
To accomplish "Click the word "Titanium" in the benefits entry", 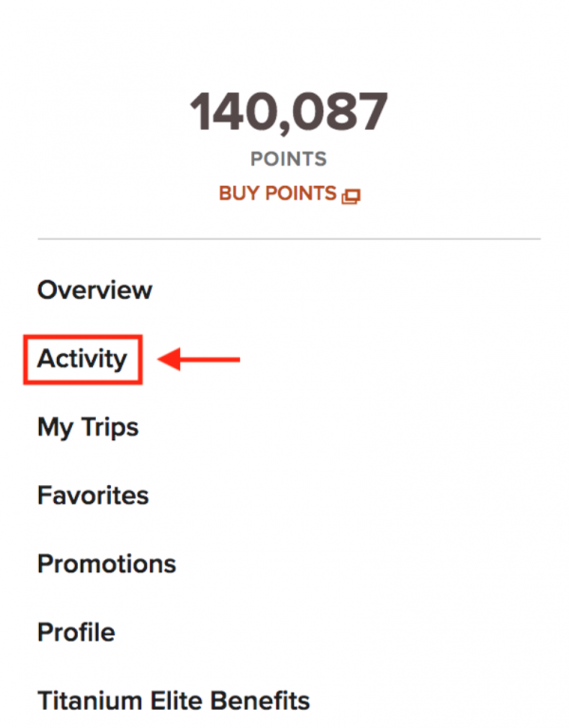I will (x=87, y=701).
